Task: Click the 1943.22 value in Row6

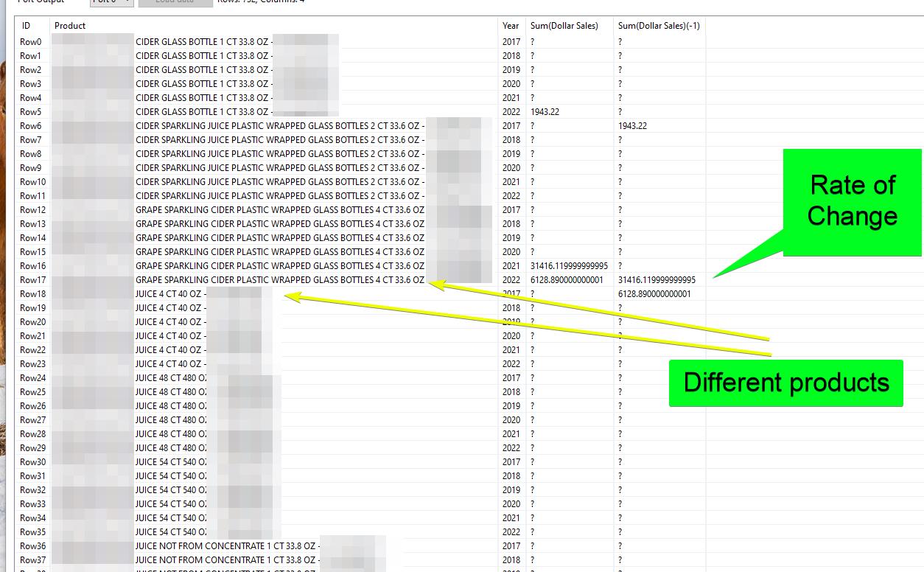Action: (632, 126)
